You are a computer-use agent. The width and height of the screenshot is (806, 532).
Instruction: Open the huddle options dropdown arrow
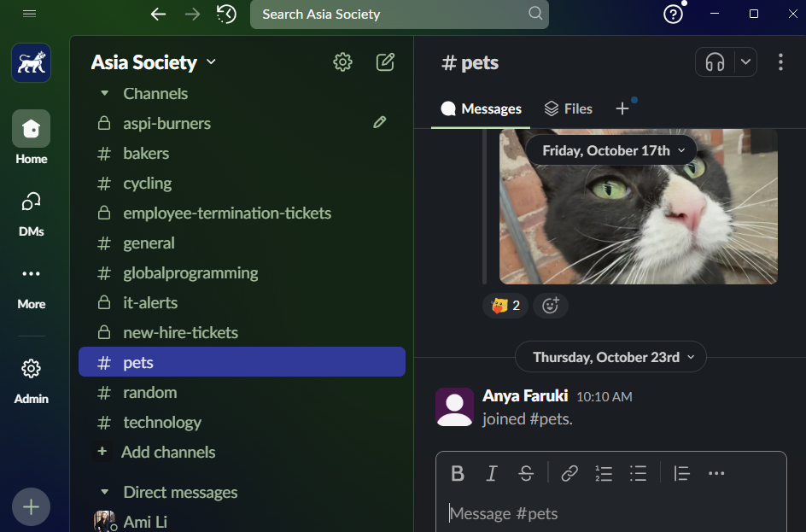coord(745,61)
